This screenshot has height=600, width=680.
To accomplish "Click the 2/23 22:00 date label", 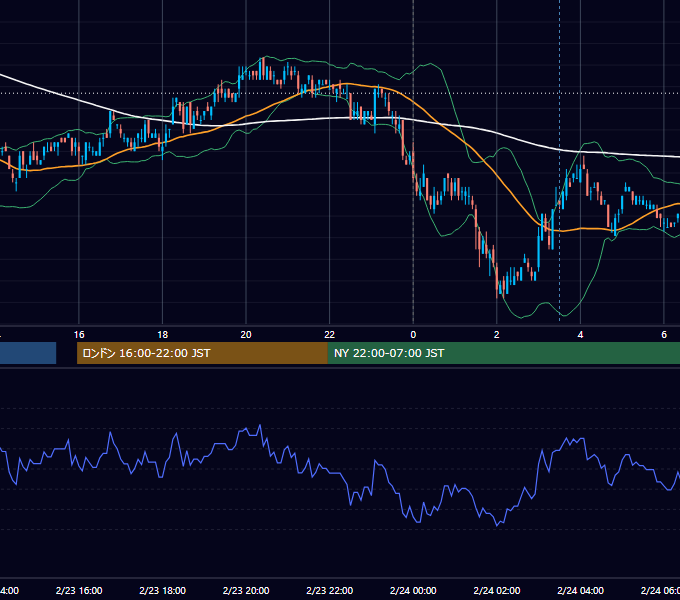I will pos(330,590).
